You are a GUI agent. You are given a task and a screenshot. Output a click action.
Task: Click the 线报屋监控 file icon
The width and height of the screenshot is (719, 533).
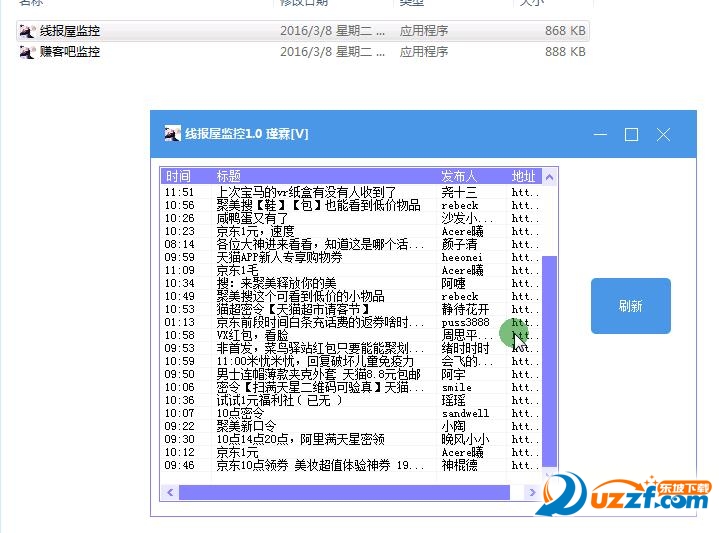point(27,31)
